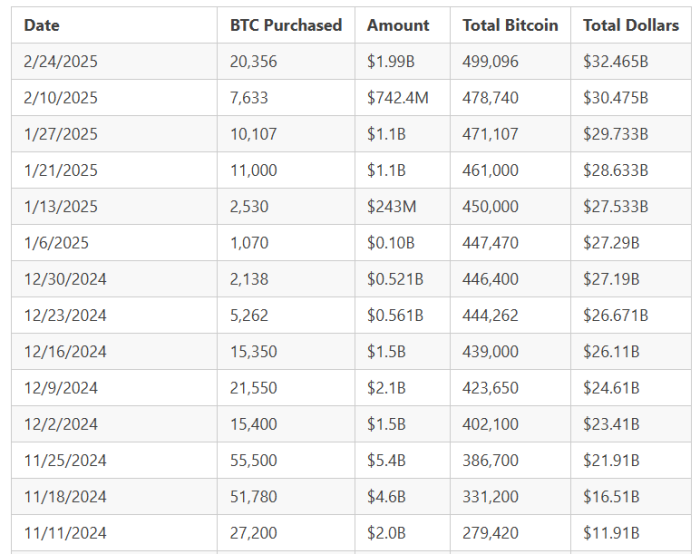Click the 2/10/2025 date cell

pos(61,98)
